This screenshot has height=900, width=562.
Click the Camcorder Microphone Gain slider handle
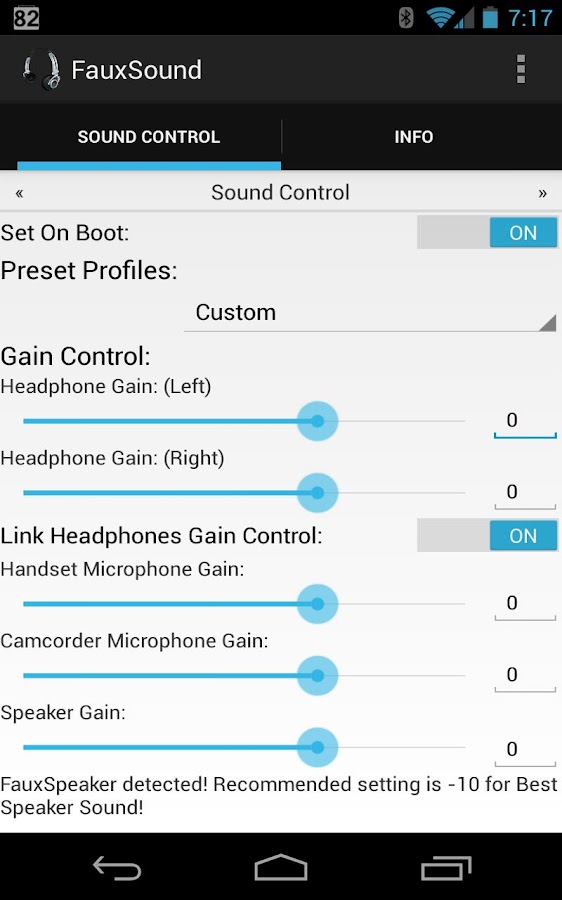pyautogui.click(x=317, y=676)
